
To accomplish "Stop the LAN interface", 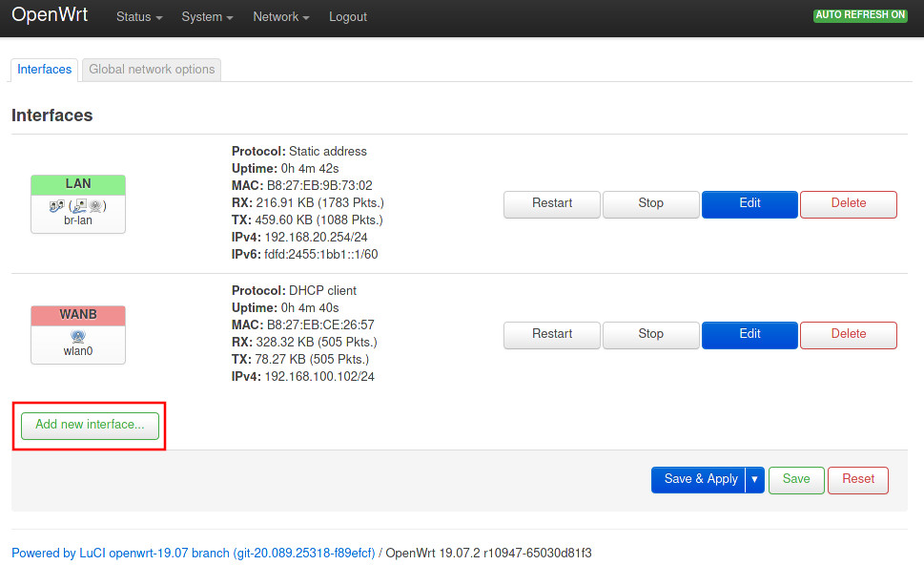I will coord(650,204).
